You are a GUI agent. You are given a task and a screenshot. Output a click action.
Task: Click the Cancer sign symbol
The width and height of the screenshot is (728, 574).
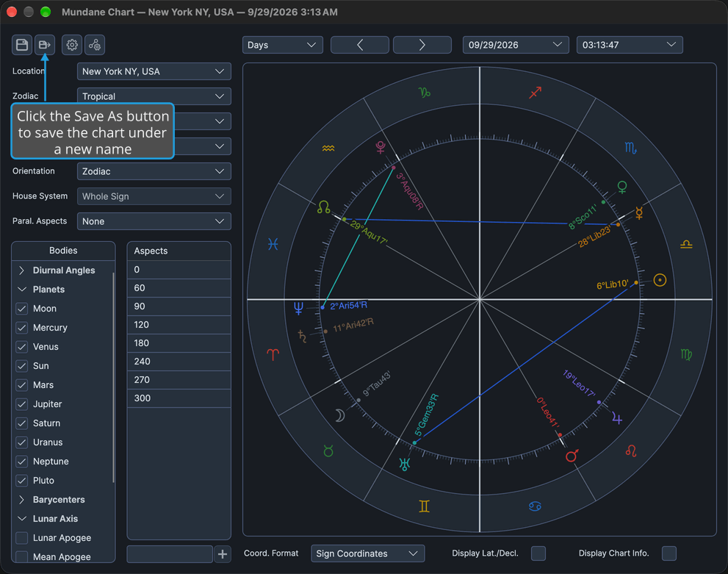pos(535,506)
